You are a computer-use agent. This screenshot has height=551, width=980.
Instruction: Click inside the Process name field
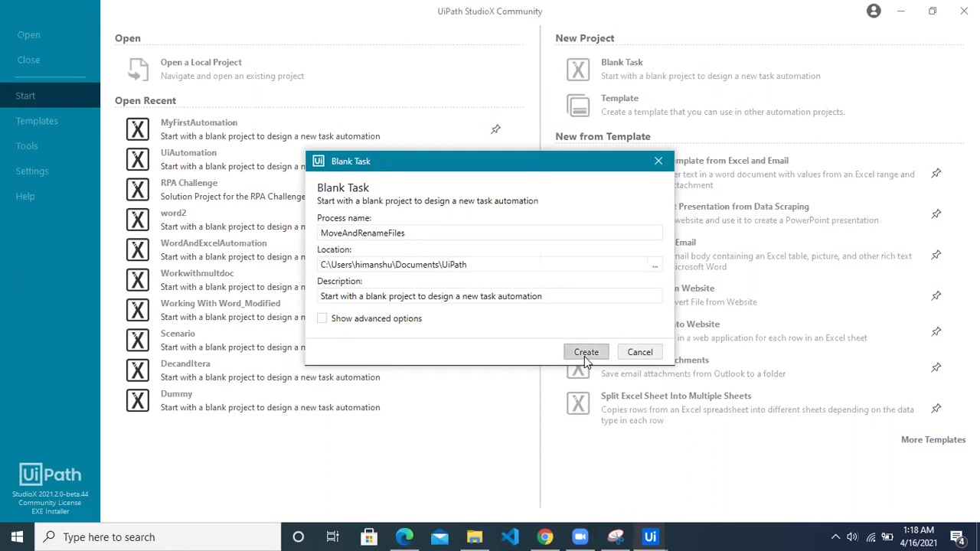(x=490, y=233)
